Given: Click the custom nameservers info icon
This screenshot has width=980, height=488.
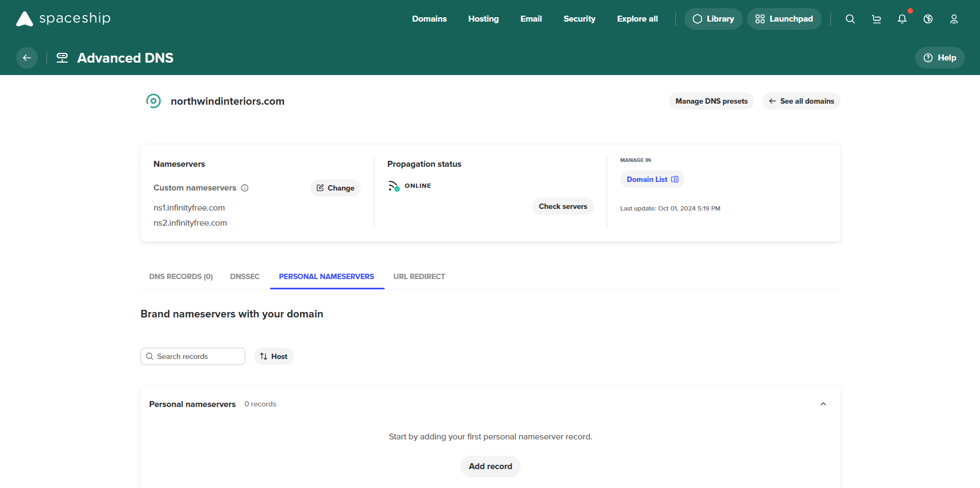Looking at the screenshot, I should coord(245,188).
